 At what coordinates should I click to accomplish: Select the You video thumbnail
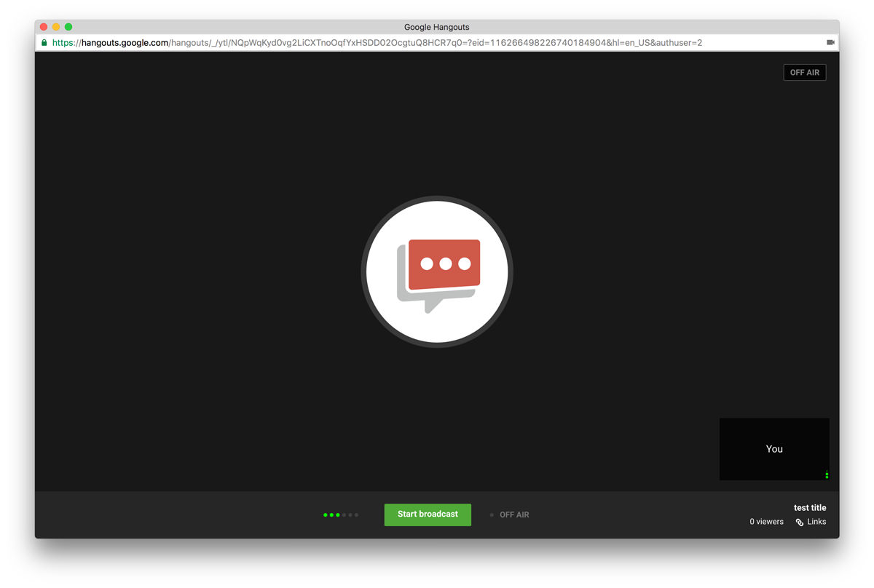[774, 449]
